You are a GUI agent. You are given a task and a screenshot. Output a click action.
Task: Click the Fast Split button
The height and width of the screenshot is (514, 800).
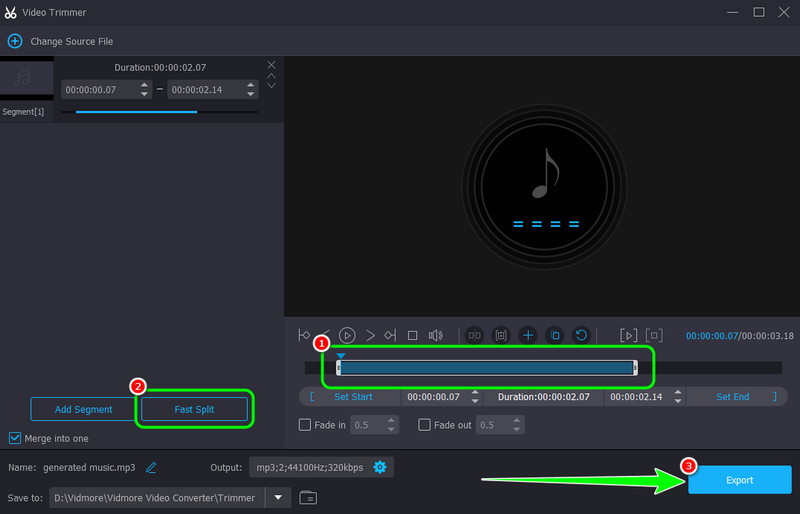click(194, 409)
